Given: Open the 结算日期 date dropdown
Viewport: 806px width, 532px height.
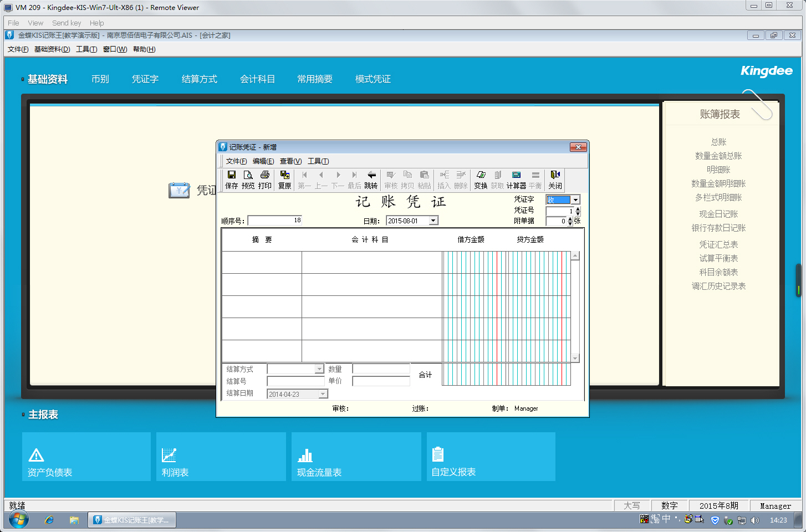Looking at the screenshot, I should (x=323, y=394).
